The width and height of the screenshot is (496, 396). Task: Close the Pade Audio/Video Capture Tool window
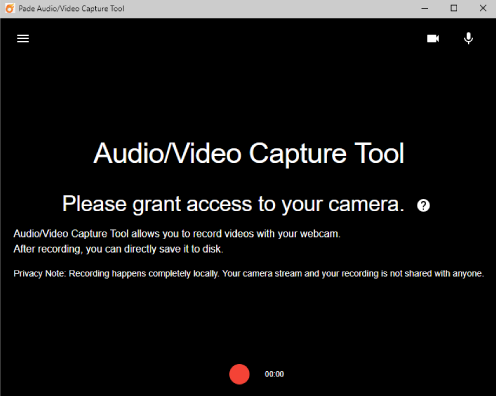tap(483, 8)
